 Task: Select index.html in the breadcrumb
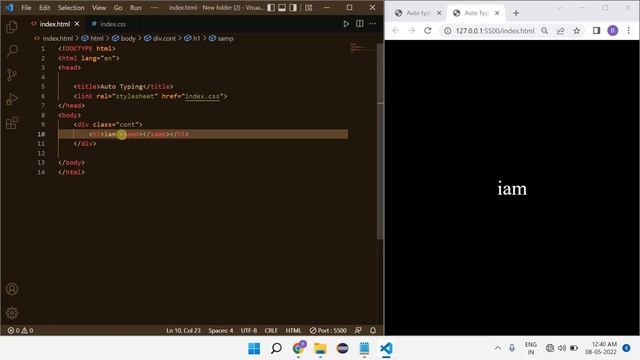[x=58, y=38]
